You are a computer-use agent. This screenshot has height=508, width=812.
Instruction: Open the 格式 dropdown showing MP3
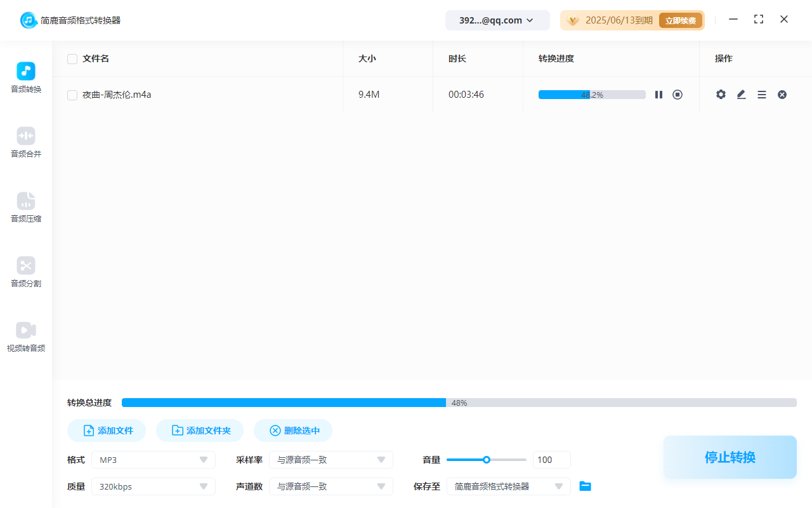pos(153,459)
